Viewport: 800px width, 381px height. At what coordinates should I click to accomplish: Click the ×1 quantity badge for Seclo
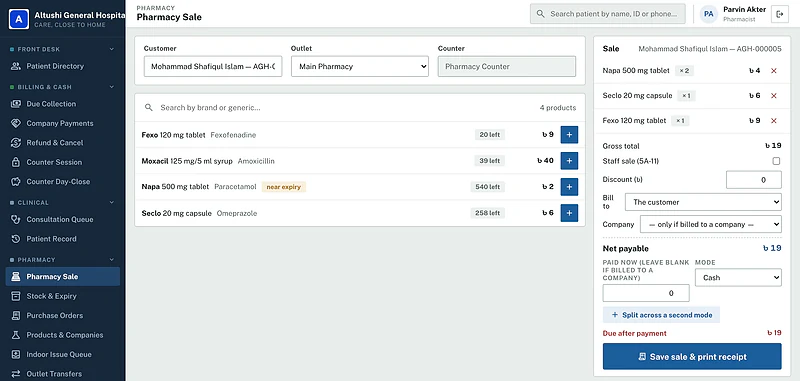click(686, 96)
